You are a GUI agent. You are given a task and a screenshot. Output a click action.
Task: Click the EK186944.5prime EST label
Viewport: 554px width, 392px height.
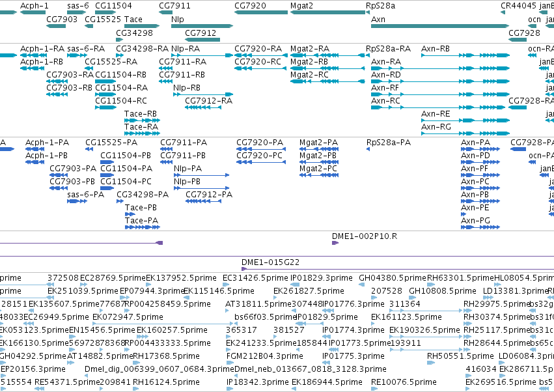pos(327,382)
